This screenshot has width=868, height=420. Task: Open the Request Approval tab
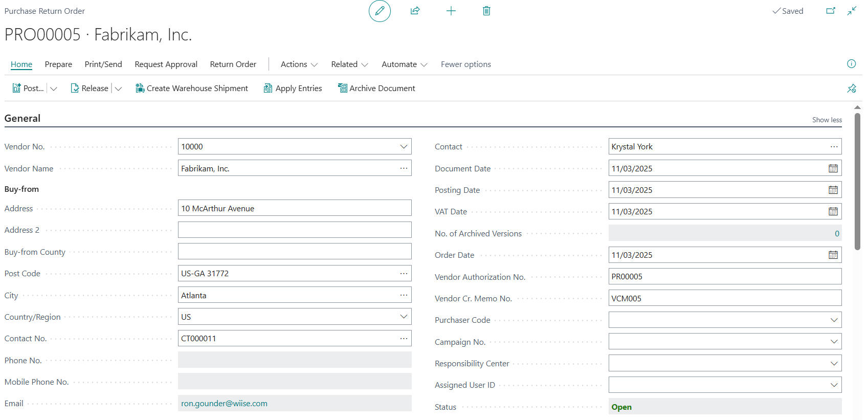pyautogui.click(x=166, y=64)
